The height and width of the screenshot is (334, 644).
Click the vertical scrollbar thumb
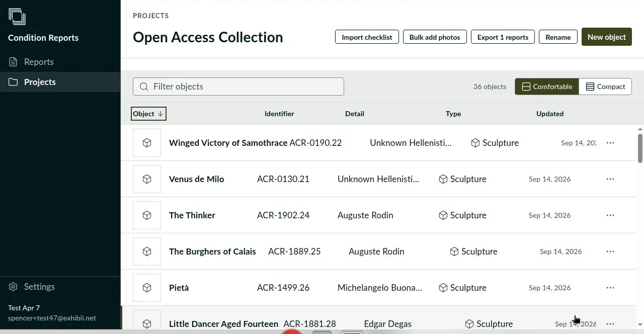[x=640, y=148]
